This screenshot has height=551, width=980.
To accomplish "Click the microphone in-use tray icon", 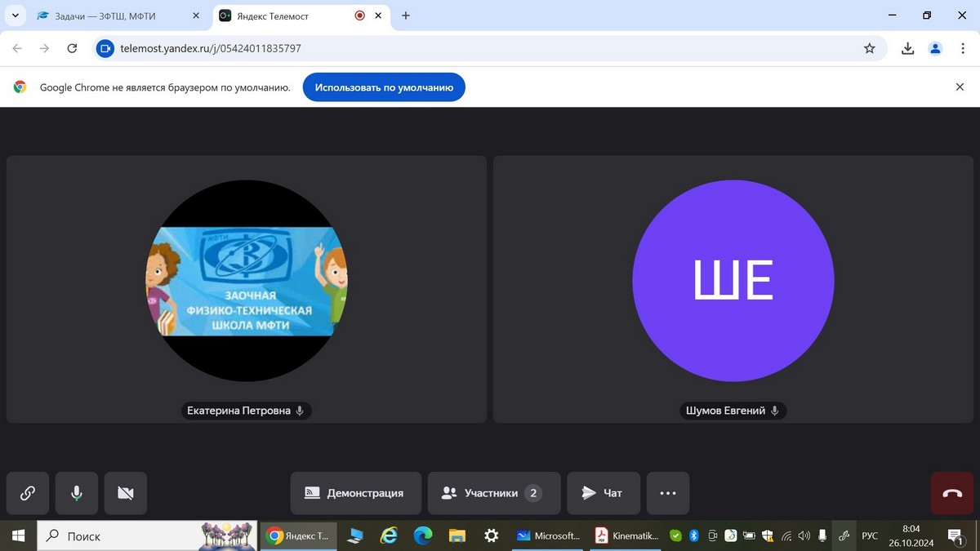I will [822, 535].
